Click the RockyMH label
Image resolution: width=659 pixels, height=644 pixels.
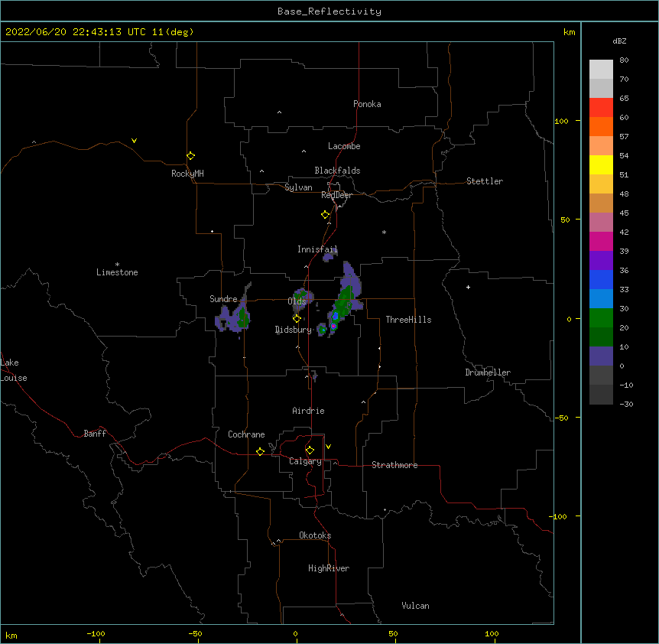187,174
